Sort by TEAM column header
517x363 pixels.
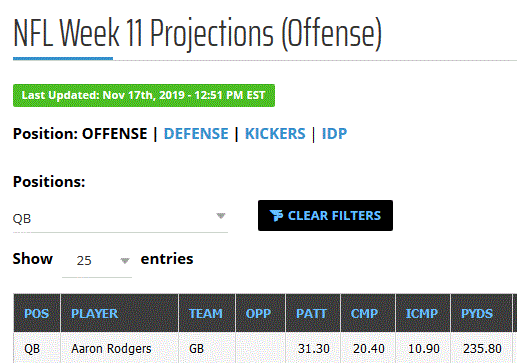click(207, 313)
